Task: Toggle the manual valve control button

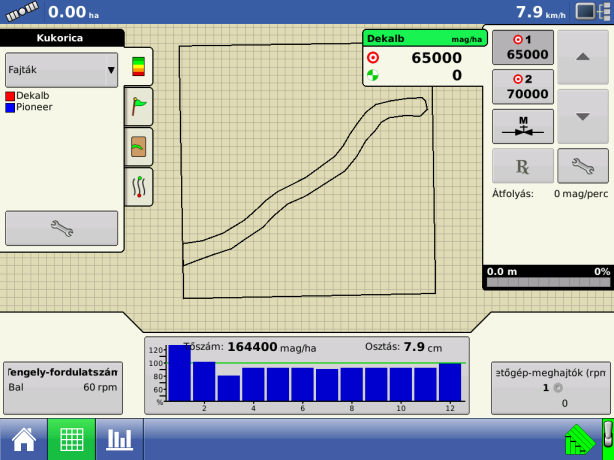Action: (523, 126)
